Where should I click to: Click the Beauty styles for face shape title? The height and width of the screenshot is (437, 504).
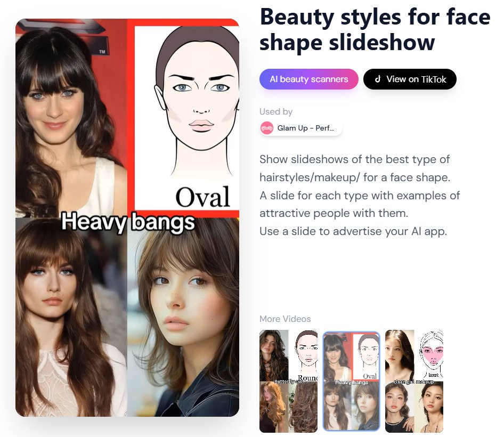click(375, 30)
